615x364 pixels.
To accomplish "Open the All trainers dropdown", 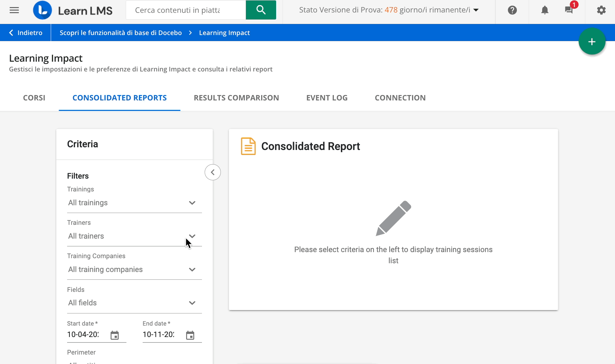I will [135, 236].
